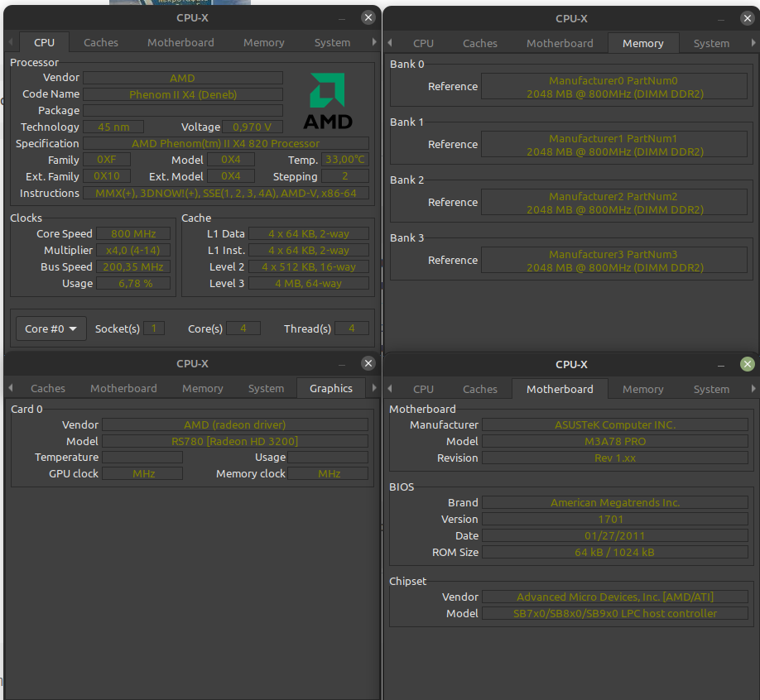Screen dimensions: 760x700
Task: Click the Instructions field listing MMX(+), 3DNOW!(+)
Action: click(x=226, y=194)
